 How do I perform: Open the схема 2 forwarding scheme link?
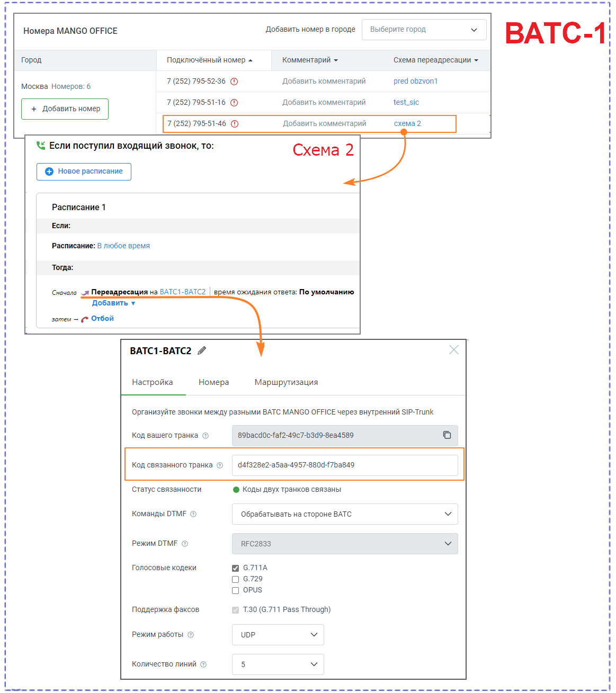tap(407, 124)
